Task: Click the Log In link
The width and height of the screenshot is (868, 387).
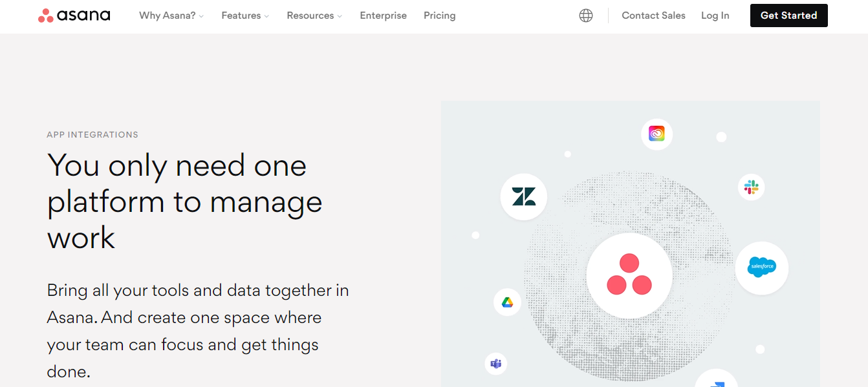Action: (x=715, y=15)
